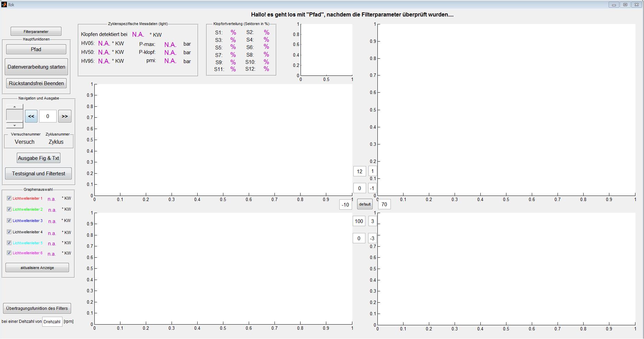Image resolution: width=644 pixels, height=339 pixels.
Task: Click the Drehzahl rpm input field
Action: coord(52,322)
